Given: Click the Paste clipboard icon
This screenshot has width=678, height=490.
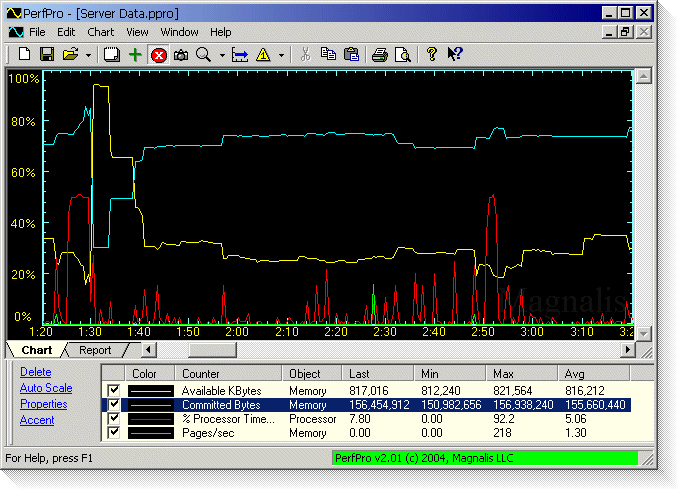Looking at the screenshot, I should (352, 54).
